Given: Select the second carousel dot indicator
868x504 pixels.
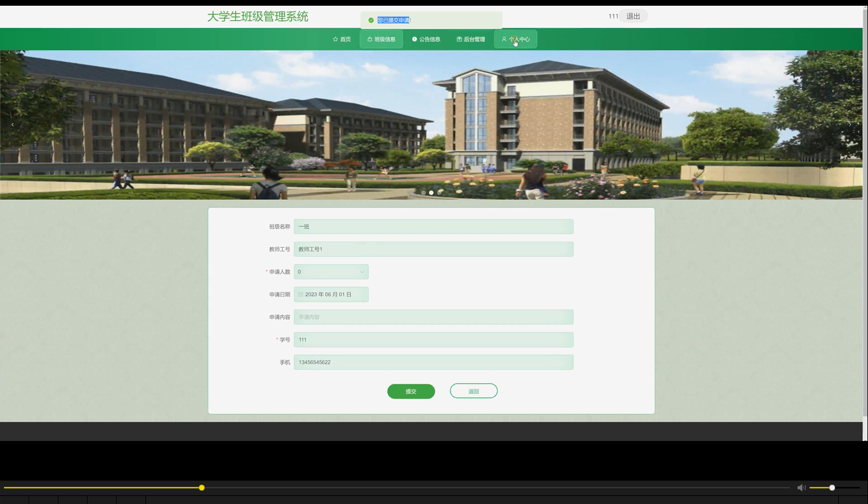Looking at the screenshot, I should [x=431, y=192].
